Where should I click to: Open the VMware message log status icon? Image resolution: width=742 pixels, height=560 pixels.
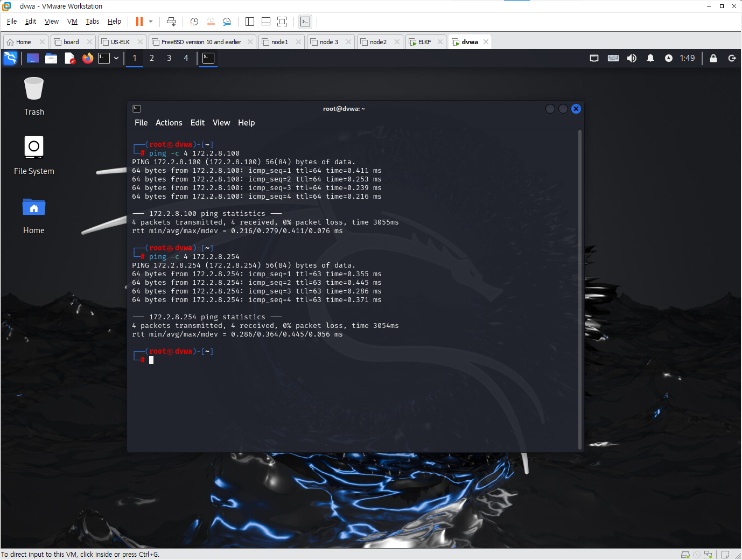pyautogui.click(x=725, y=555)
